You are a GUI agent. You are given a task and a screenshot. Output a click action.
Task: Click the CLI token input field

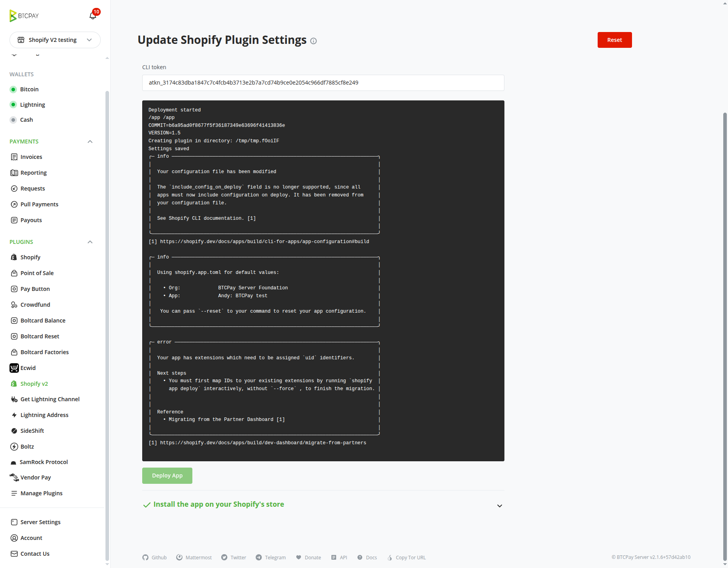pyautogui.click(x=322, y=83)
